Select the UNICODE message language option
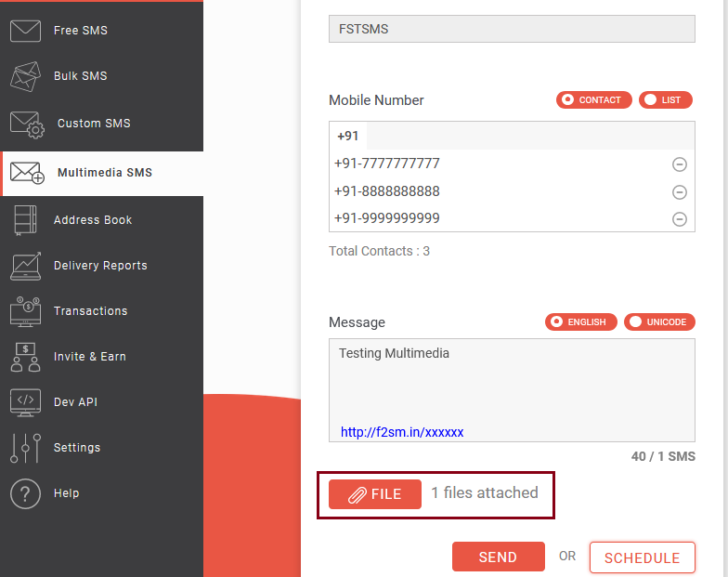The height and width of the screenshot is (577, 728). (x=659, y=321)
